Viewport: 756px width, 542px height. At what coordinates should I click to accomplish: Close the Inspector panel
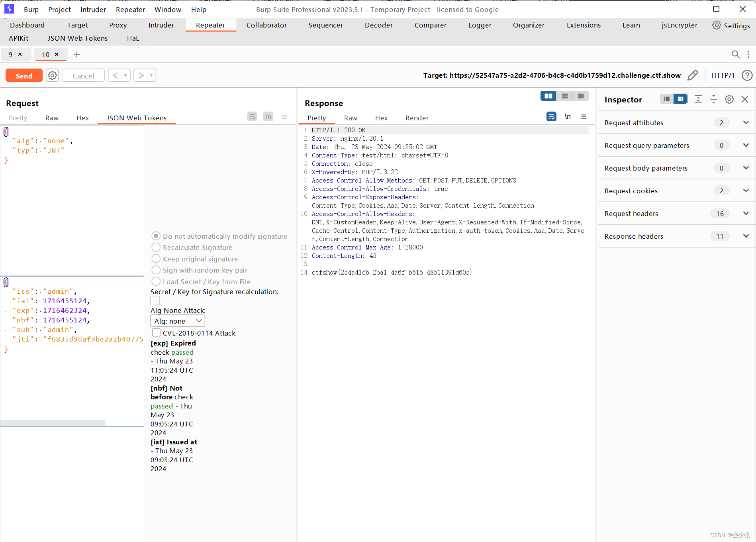tap(745, 99)
